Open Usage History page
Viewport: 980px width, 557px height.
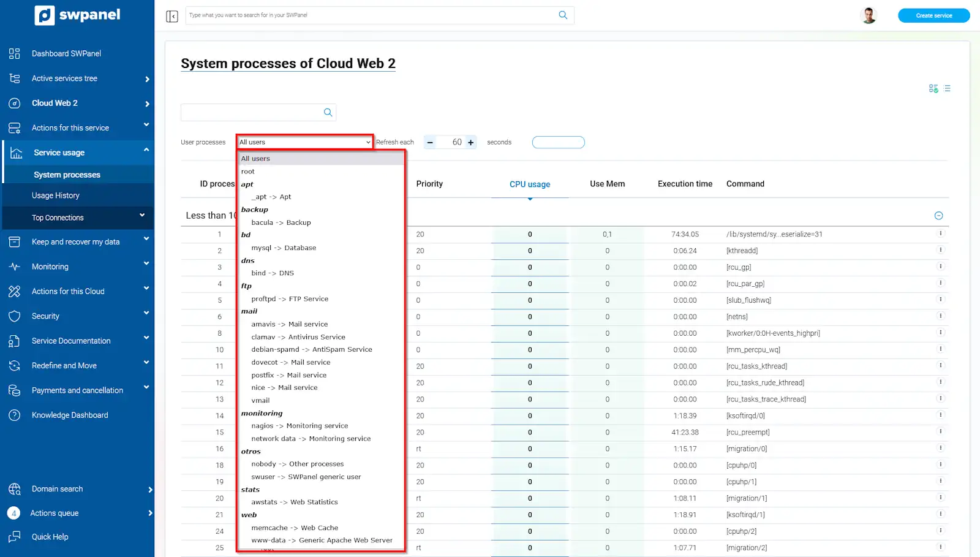[56, 195]
